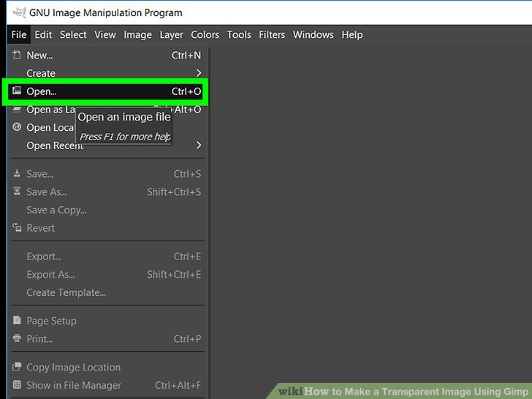Select Open as Layers entry

pos(107,110)
